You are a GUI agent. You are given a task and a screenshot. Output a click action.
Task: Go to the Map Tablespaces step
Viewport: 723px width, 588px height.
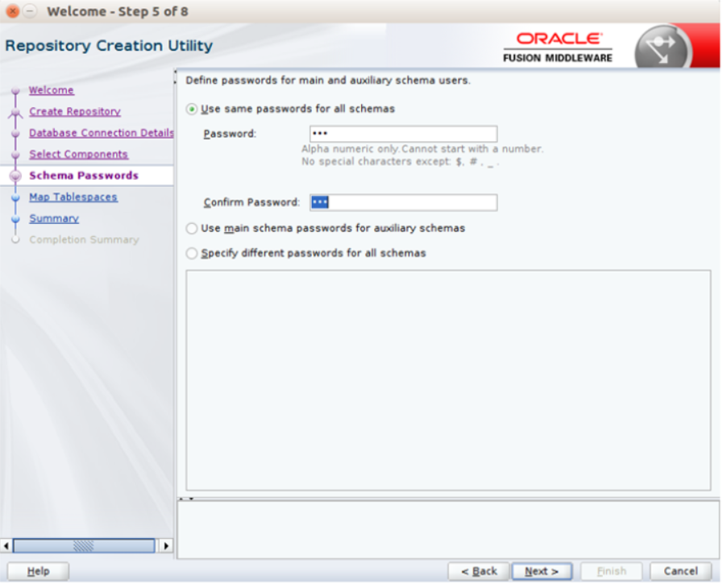(73, 197)
